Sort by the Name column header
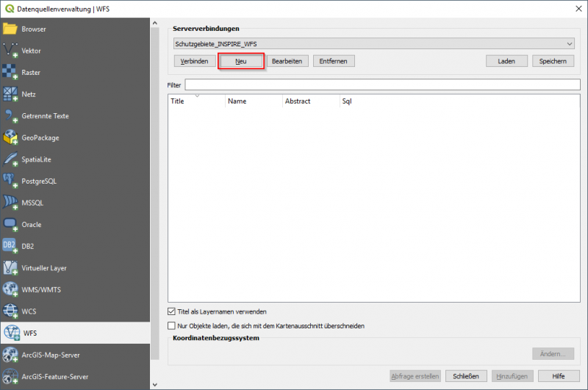 point(254,101)
